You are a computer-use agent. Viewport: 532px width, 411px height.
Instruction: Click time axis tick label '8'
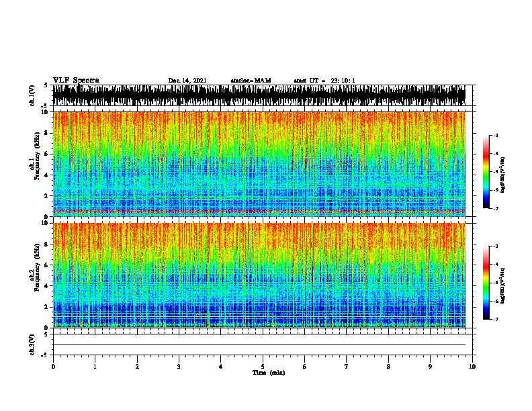point(388,367)
